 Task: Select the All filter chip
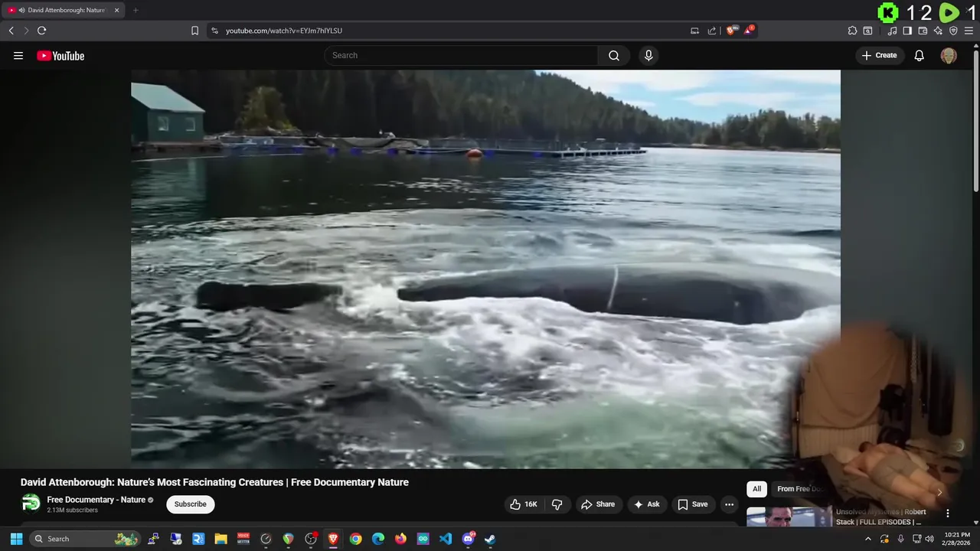point(757,489)
